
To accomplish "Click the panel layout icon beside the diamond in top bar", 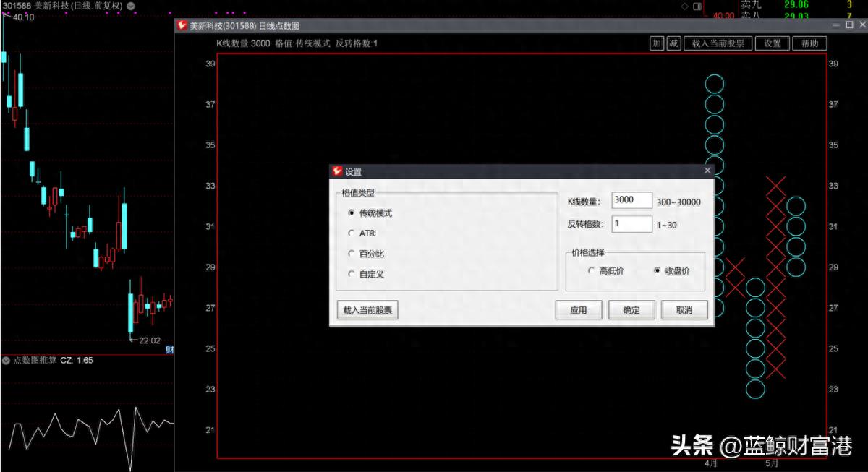I will pos(696,6).
